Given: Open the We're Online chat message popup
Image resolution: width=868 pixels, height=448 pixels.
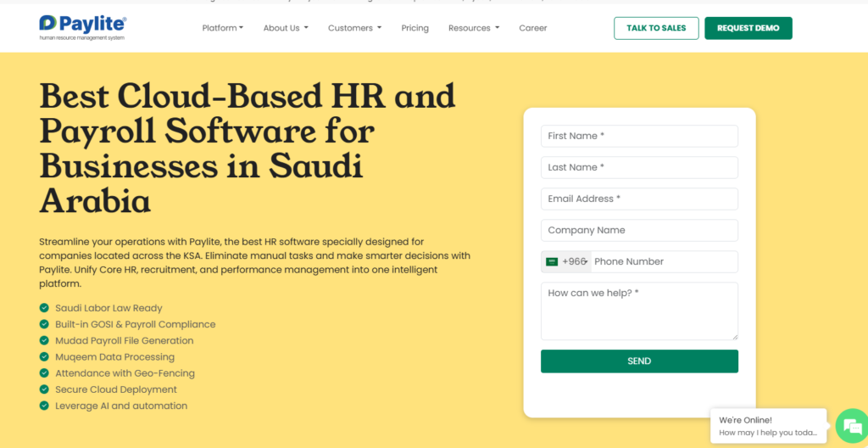Looking at the screenshot, I should (x=768, y=427).
